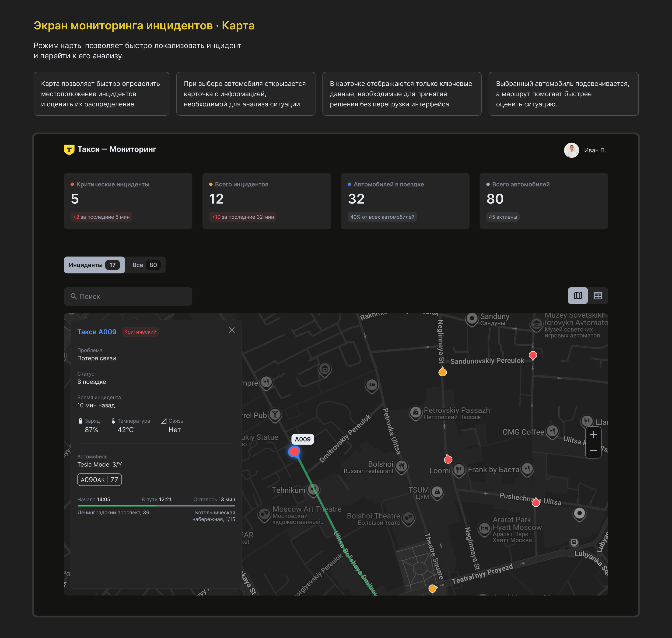Switch to map view icon
This screenshot has height=638, width=672.
(x=577, y=296)
